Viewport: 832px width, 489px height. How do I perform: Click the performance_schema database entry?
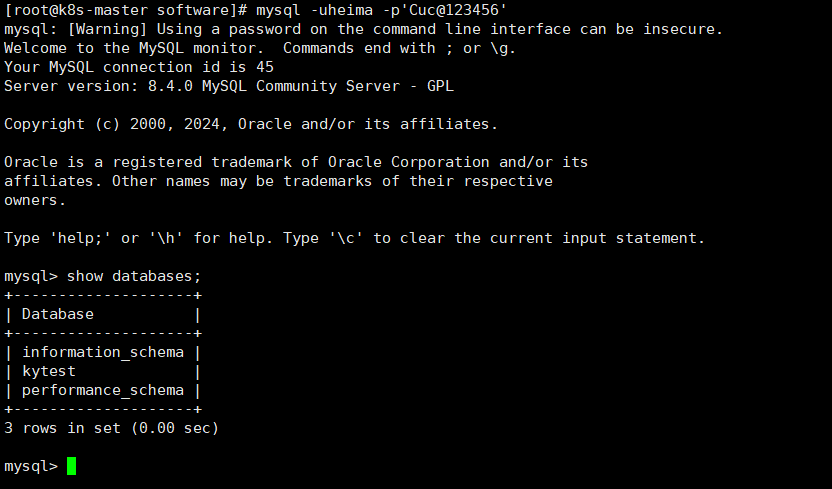point(103,390)
